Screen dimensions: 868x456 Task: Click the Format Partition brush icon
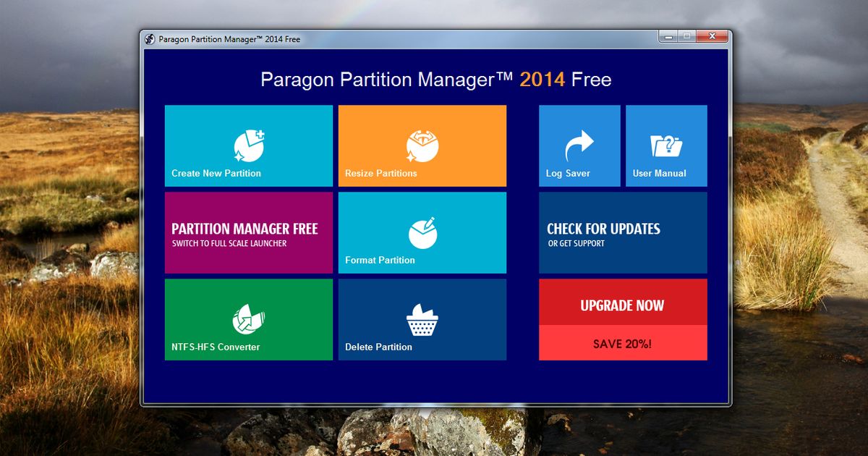pos(422,232)
